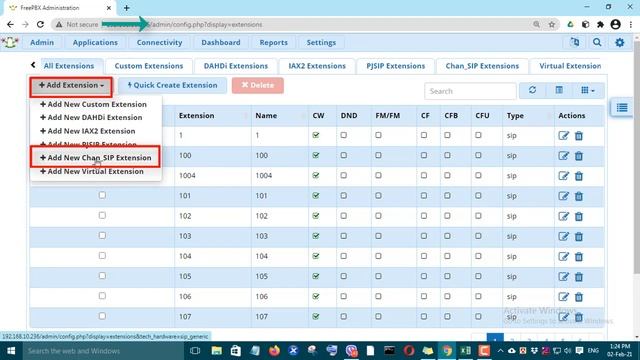Open the Settings menu
The image size is (640, 360).
(321, 42)
